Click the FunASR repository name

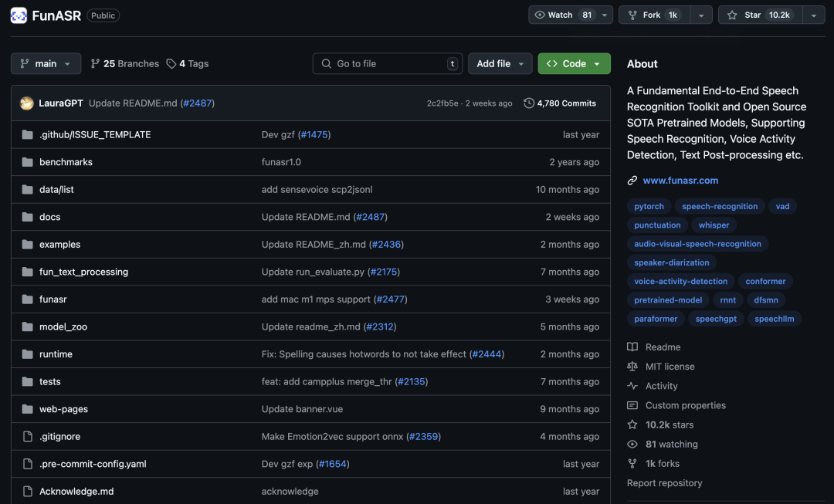pos(56,15)
